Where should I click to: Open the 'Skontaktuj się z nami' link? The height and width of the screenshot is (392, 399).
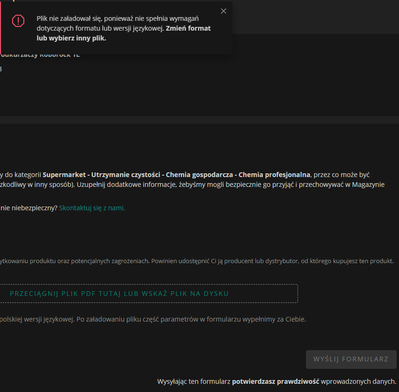tap(92, 208)
